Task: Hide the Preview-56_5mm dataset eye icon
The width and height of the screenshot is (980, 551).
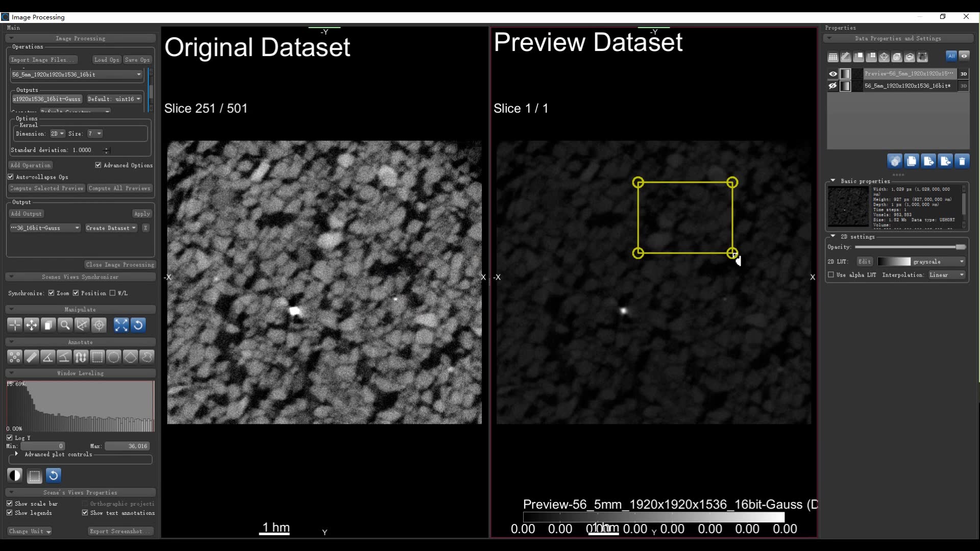Action: pyautogui.click(x=832, y=73)
